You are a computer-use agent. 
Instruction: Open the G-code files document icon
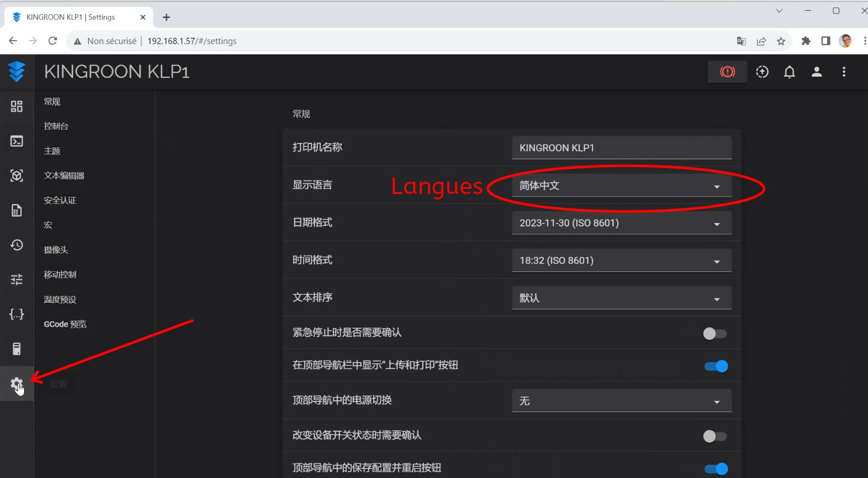[x=17, y=210]
